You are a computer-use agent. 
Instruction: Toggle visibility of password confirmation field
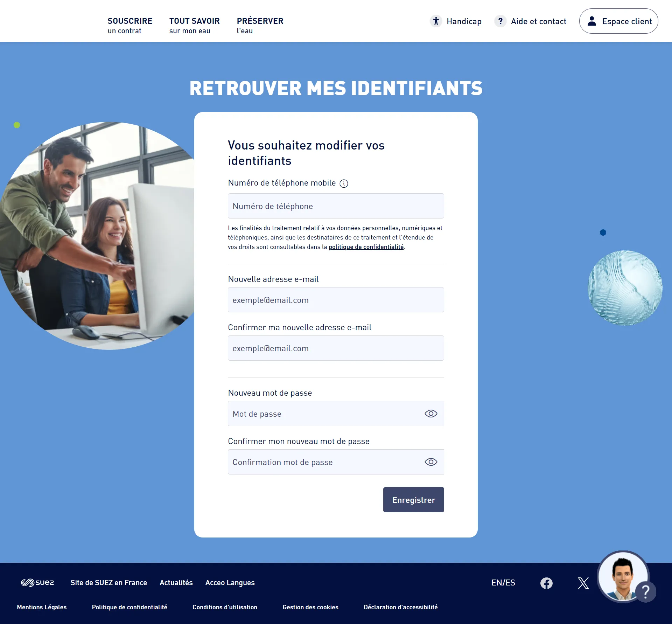(431, 462)
